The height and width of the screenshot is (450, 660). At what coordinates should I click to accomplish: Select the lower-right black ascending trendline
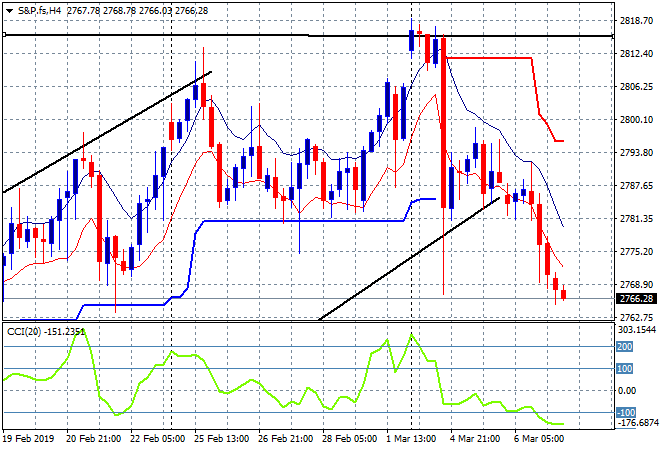pyautogui.click(x=409, y=258)
